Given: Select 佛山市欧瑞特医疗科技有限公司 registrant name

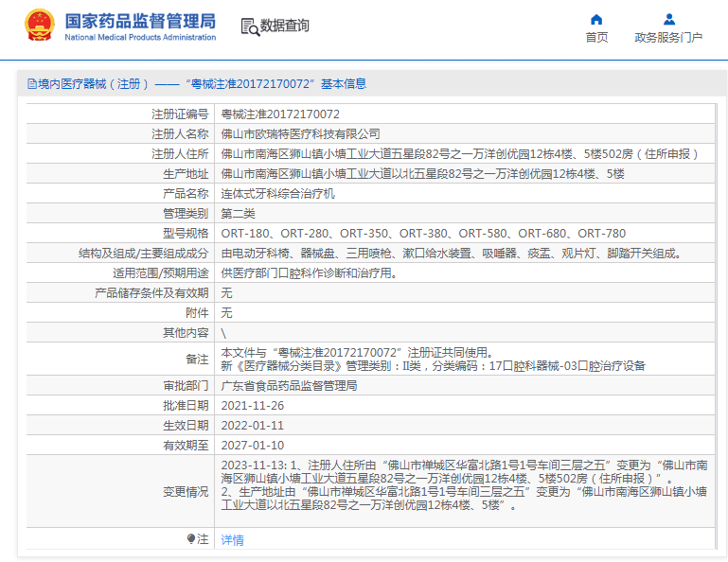Looking at the screenshot, I should [300, 134].
